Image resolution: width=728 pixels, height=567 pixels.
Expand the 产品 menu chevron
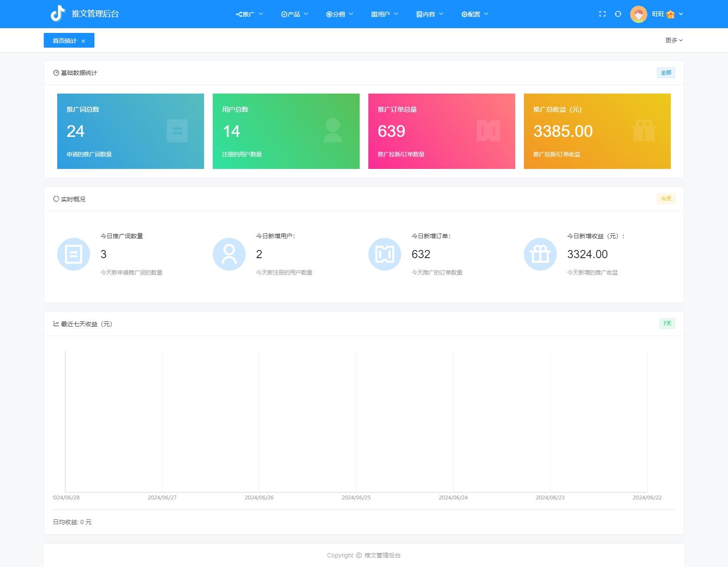tap(306, 14)
